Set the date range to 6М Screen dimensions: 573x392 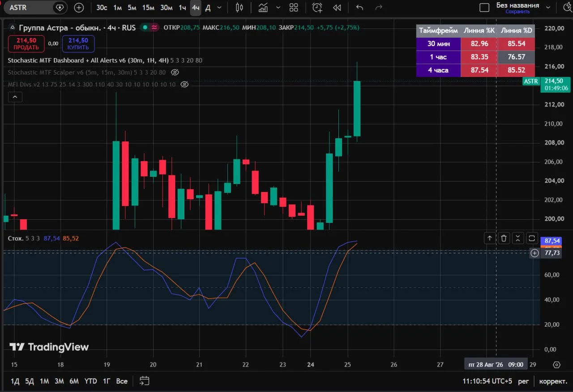click(74, 381)
